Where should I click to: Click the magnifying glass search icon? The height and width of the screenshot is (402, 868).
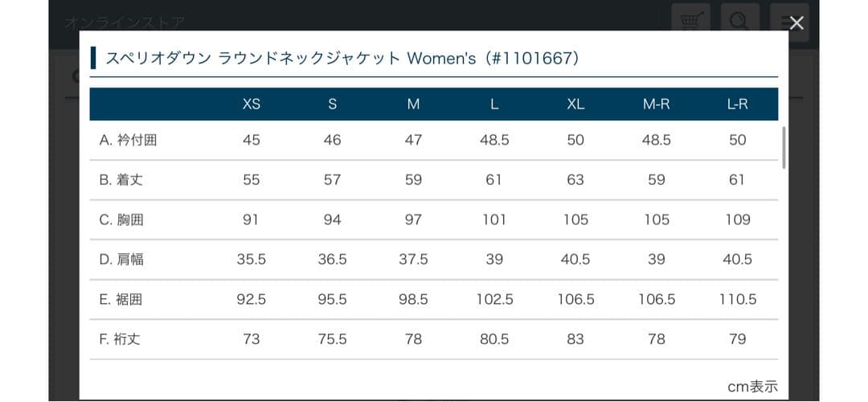739,23
